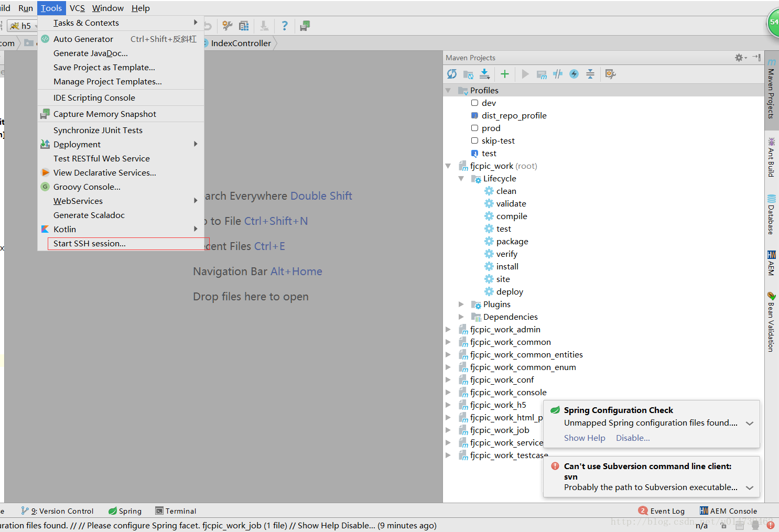Enable the prod profile checkbox
This screenshot has width=779, height=532.
click(x=474, y=128)
